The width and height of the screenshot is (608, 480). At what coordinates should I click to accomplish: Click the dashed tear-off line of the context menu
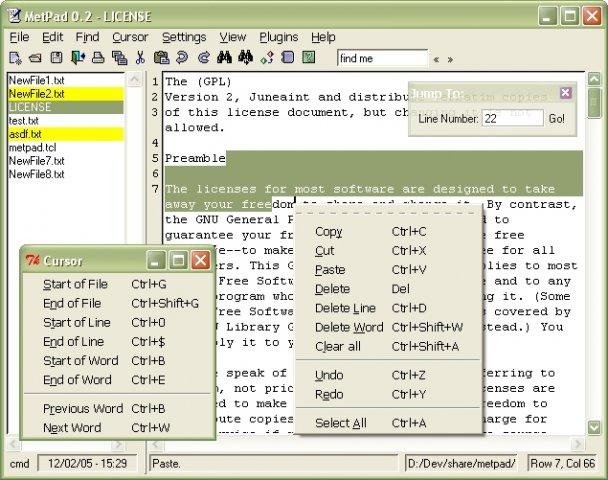pos(388,212)
